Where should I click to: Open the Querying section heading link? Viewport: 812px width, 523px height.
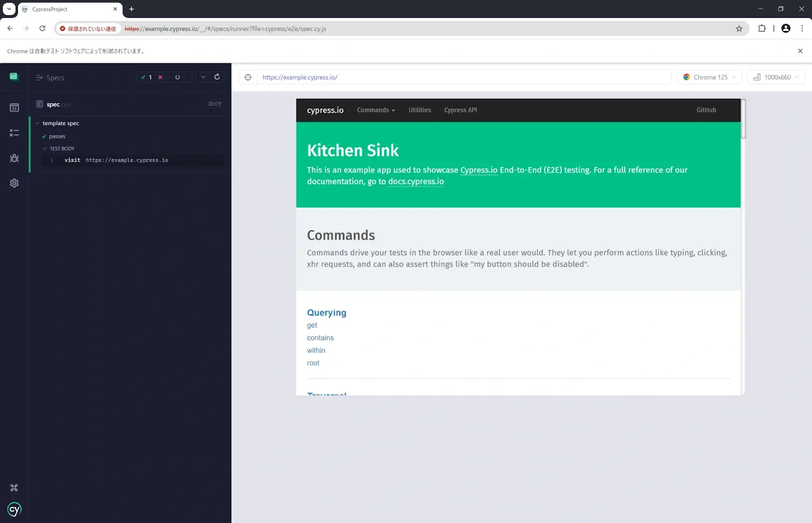tap(326, 312)
